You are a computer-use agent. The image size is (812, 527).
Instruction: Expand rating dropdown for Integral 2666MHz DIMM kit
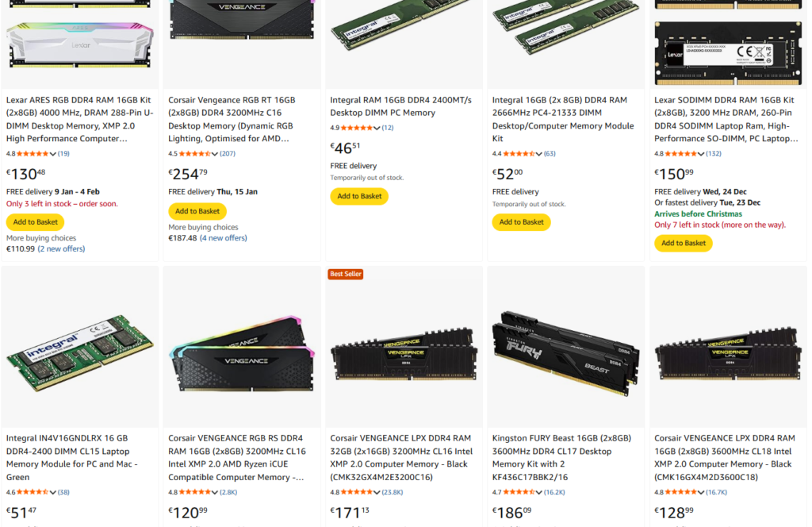[x=538, y=154]
